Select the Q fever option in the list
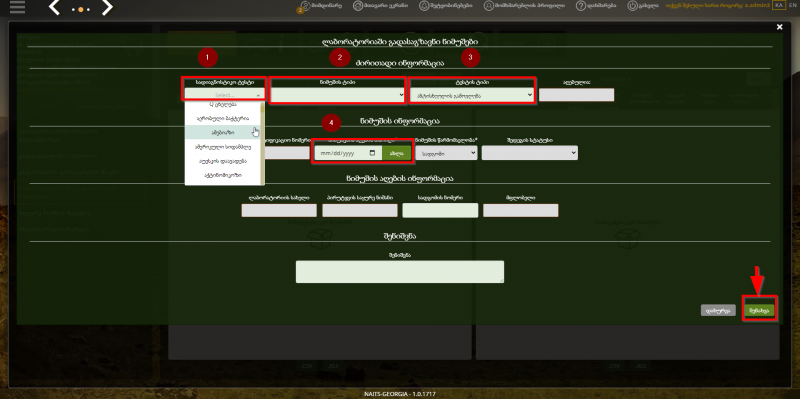This screenshot has height=399, width=800. [222, 105]
